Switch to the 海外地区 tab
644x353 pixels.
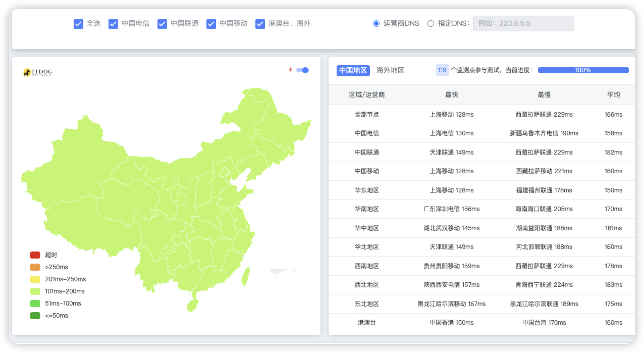tap(391, 70)
